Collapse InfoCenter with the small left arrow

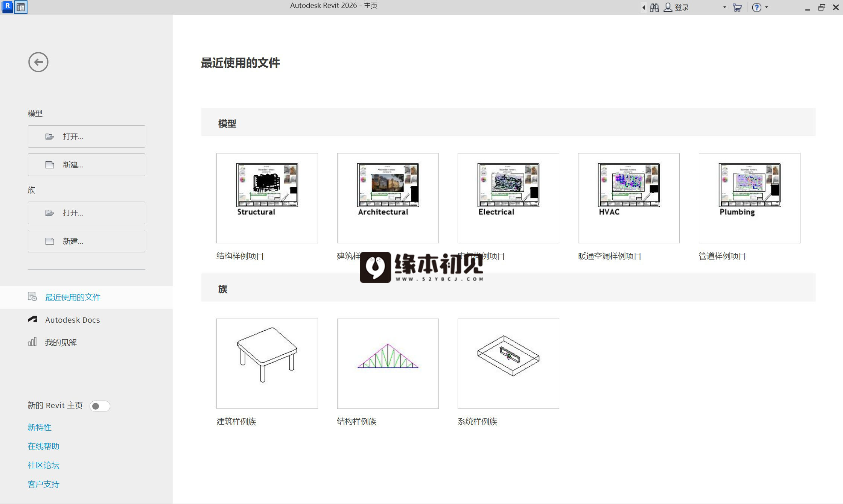(x=644, y=8)
